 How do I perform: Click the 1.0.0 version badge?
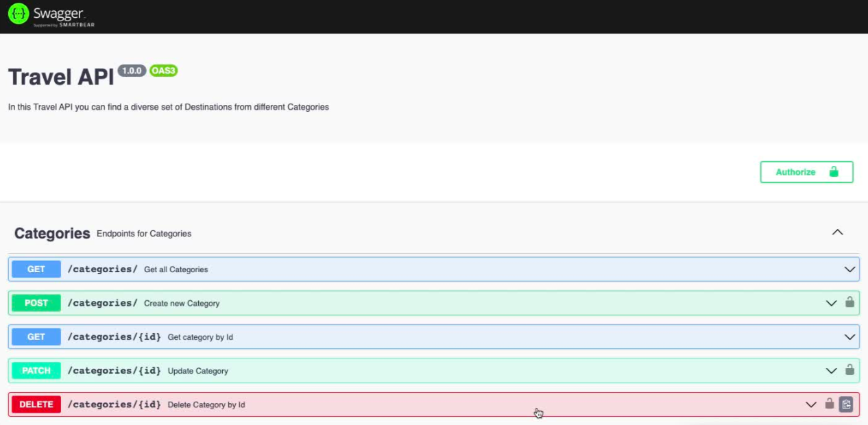(132, 71)
